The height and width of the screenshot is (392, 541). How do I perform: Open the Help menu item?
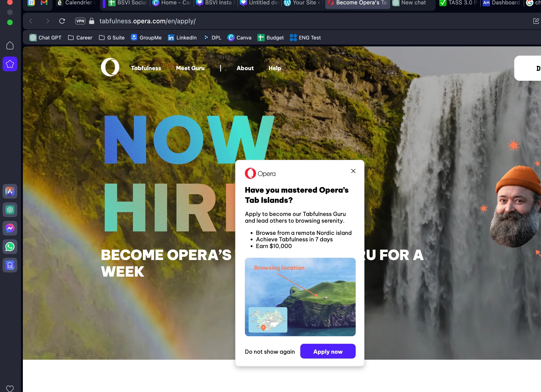tap(275, 68)
